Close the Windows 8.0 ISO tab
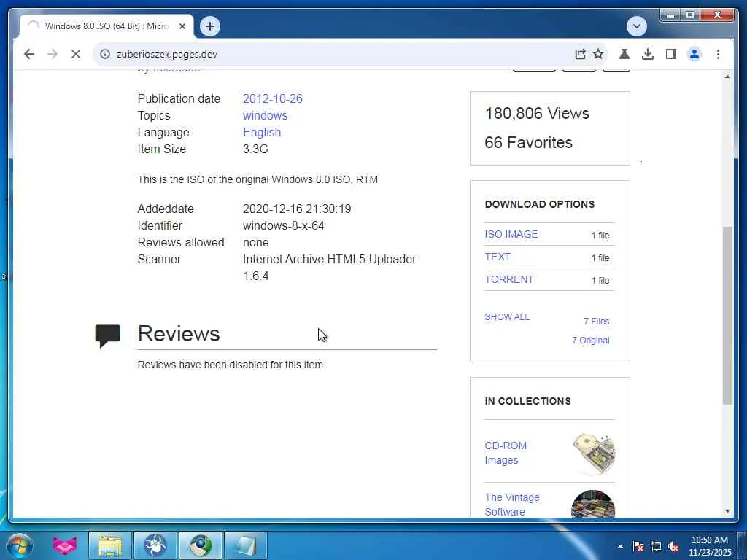 point(182,26)
